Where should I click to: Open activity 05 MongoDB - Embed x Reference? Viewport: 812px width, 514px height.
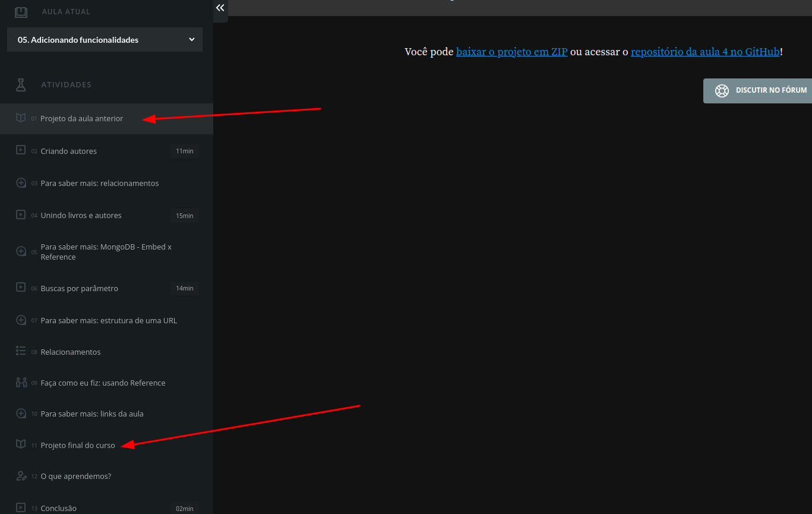(106, 252)
